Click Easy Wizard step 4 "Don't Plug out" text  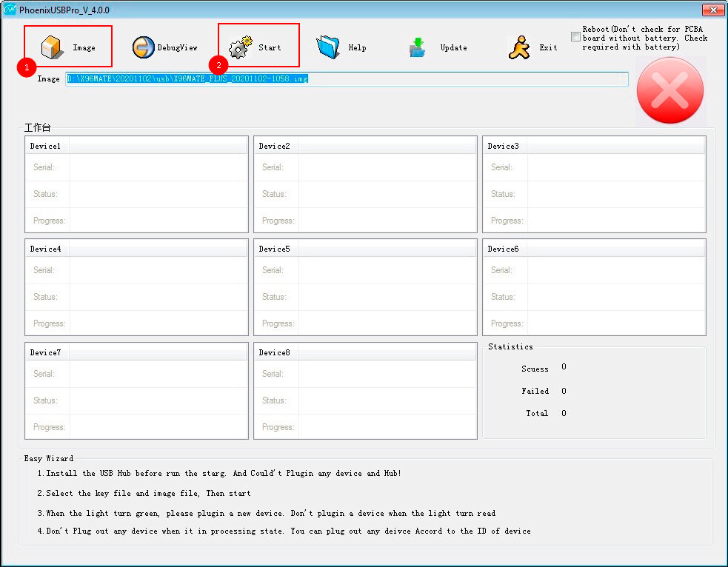coord(284,531)
